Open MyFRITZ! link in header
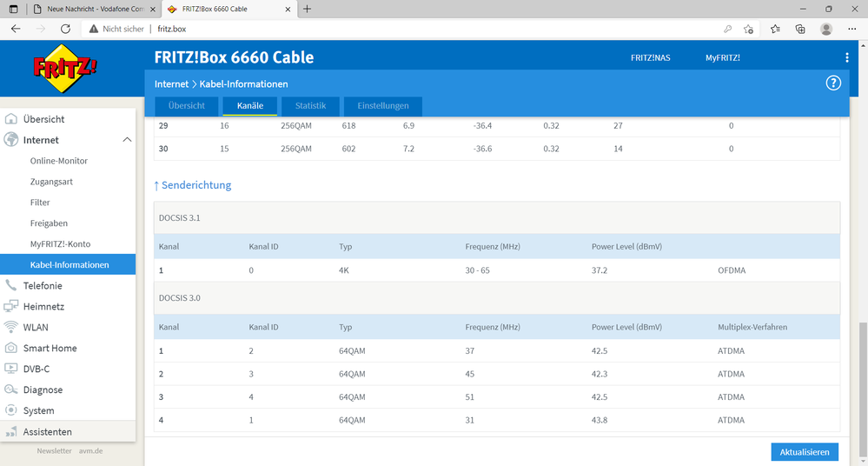Screen dimensions: 868x466 coord(722,57)
